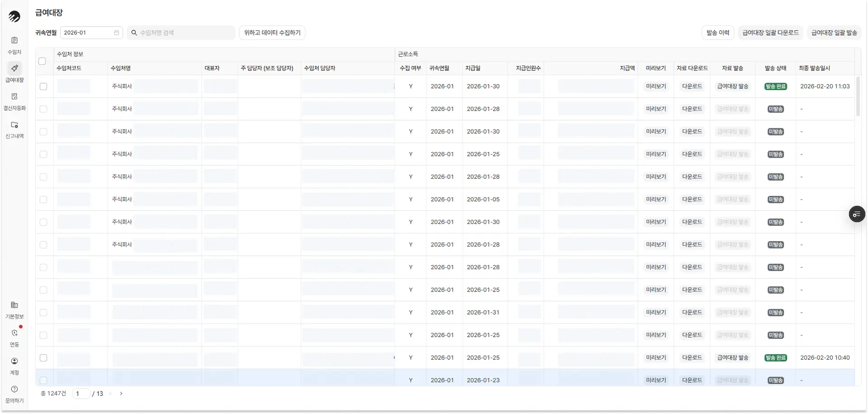Open the 수임처 sidebar icon
The width and height of the screenshot is (868, 414).
pos(14,41)
